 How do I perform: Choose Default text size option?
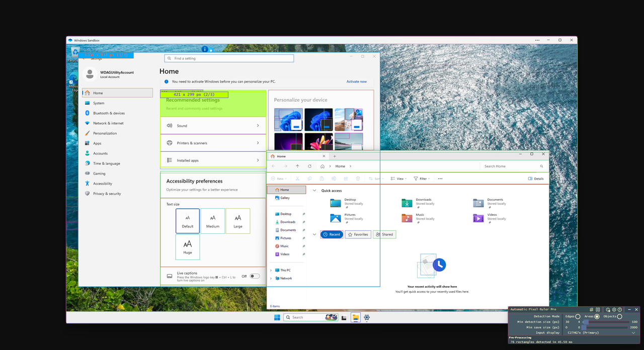click(188, 221)
